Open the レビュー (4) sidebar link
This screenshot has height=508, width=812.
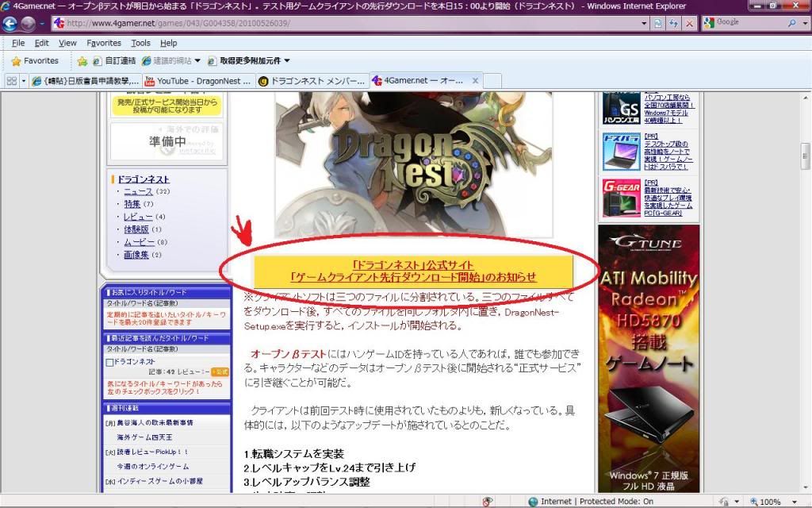coord(138,217)
